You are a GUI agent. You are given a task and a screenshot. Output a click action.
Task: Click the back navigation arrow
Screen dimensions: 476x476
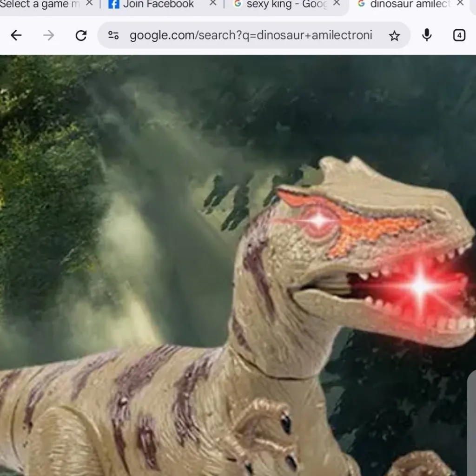pyautogui.click(x=16, y=35)
